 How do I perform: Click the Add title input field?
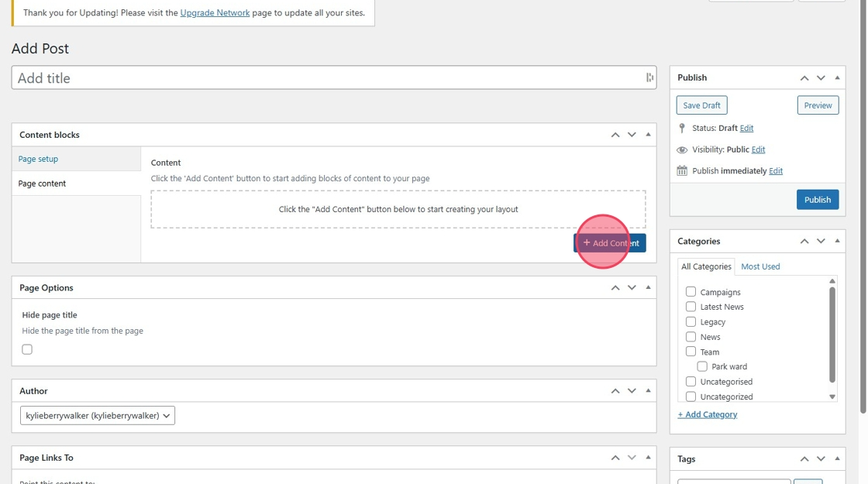tap(325, 77)
